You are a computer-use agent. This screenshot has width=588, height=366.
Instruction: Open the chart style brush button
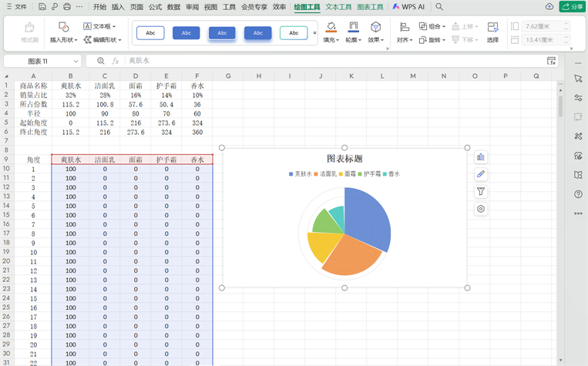point(481,174)
